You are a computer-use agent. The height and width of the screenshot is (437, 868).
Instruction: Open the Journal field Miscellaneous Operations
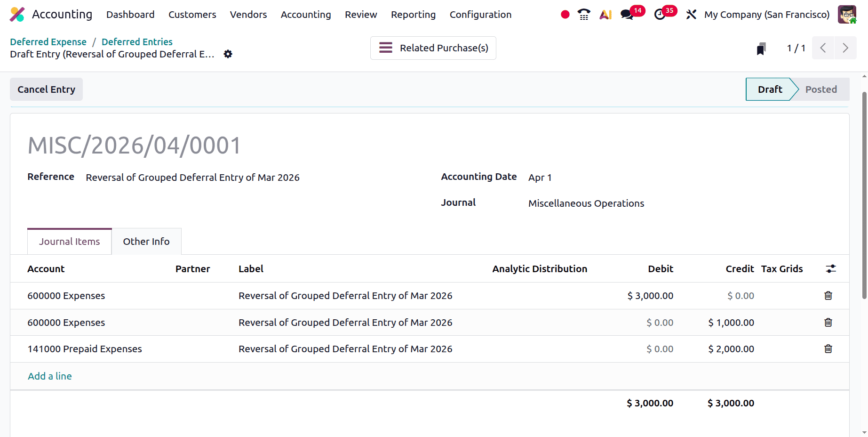pos(586,203)
